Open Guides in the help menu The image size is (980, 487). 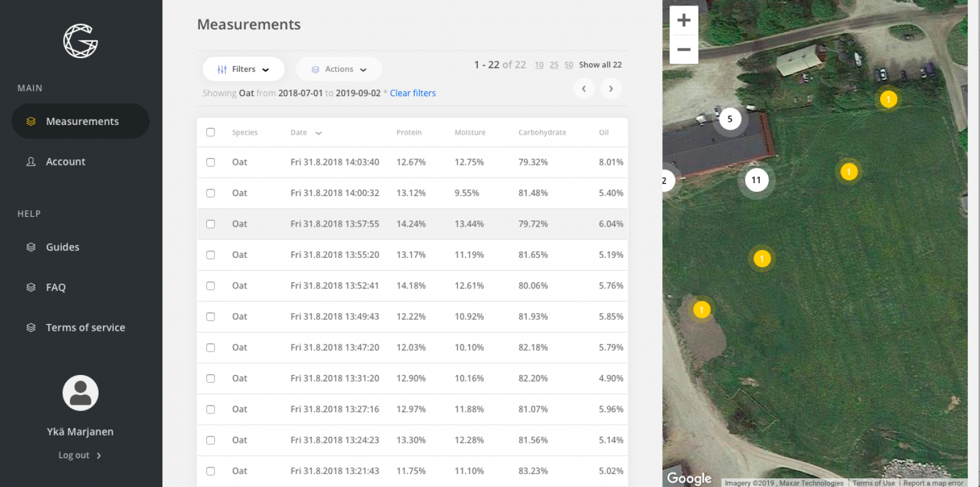[x=62, y=247]
